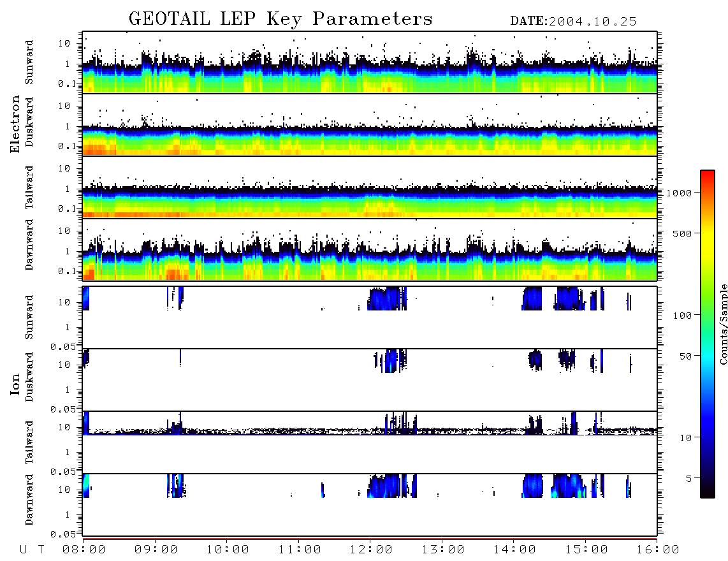Click the Ion Tailward spectrogram panel
Viewport: 728px width, 561px height.
click(x=370, y=442)
